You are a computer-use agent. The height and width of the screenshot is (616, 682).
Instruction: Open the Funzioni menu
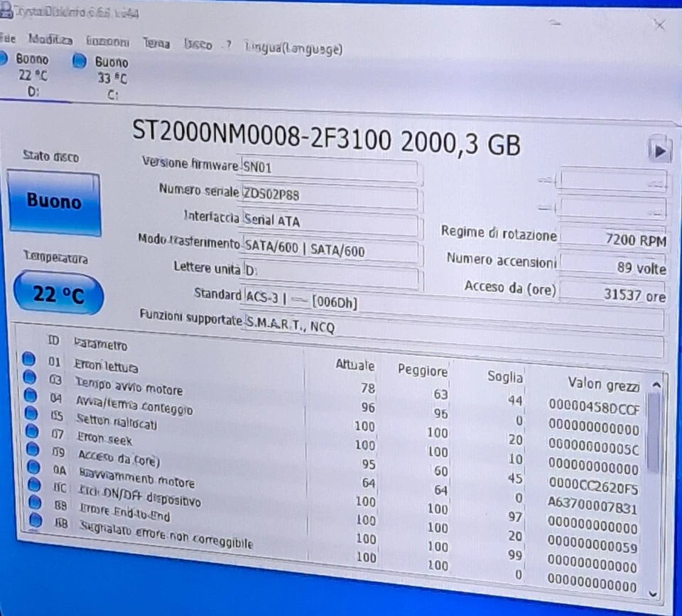point(107,41)
